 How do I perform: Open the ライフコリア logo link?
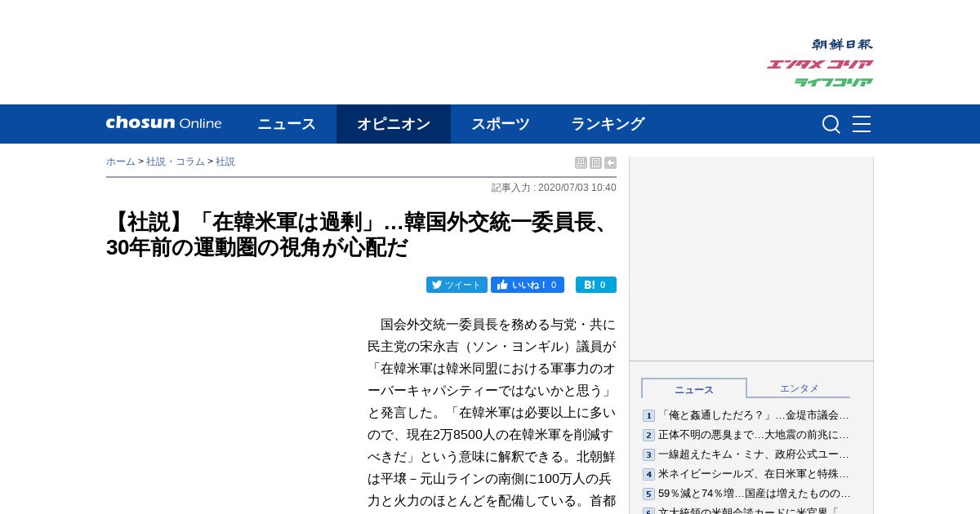coord(833,82)
